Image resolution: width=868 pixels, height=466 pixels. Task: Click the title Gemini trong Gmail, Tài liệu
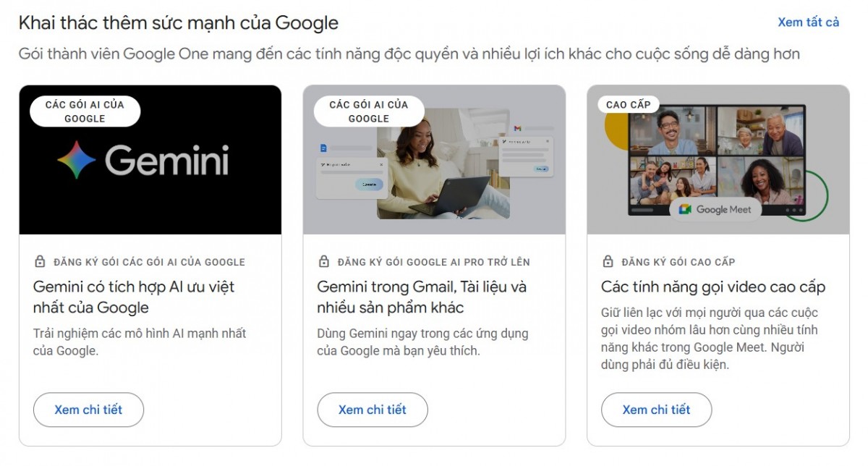[422, 287]
